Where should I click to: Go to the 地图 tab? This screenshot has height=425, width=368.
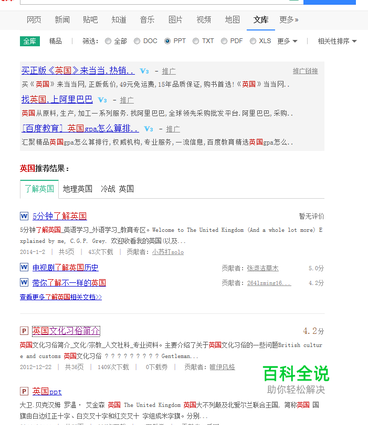tap(232, 20)
